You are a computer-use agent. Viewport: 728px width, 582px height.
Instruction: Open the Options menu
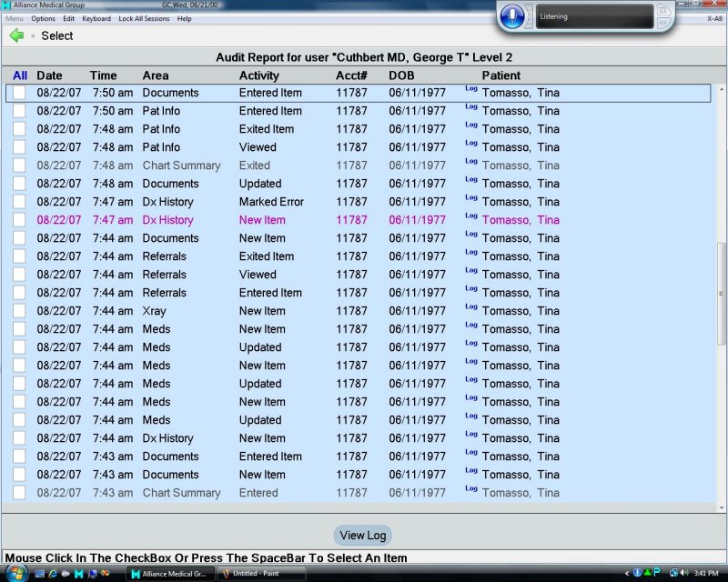coord(43,18)
